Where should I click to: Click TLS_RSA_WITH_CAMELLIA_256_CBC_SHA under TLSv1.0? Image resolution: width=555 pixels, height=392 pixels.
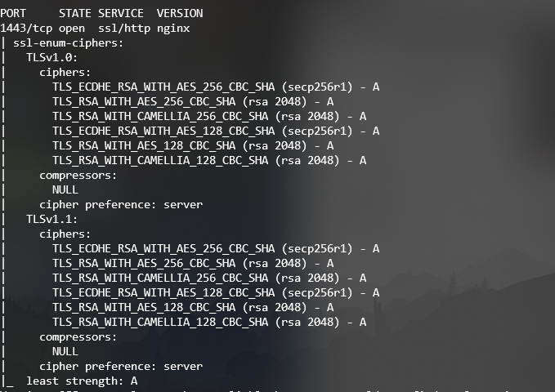(x=209, y=117)
